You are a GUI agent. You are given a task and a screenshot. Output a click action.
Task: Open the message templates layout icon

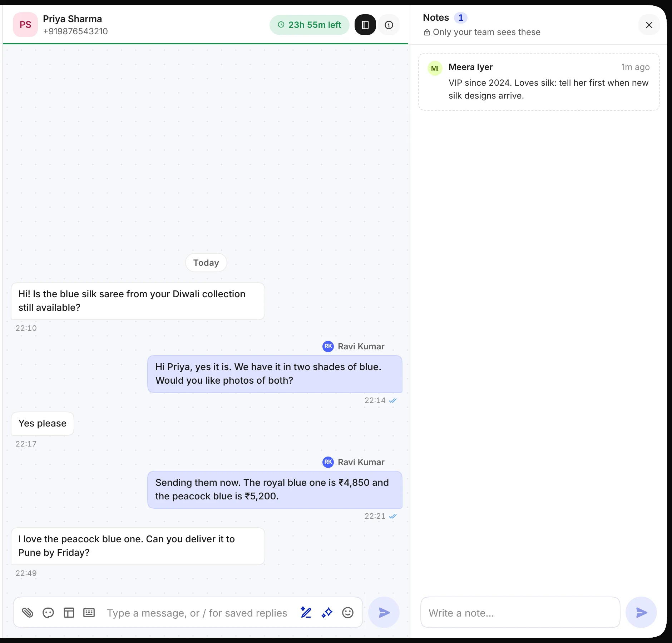69,613
